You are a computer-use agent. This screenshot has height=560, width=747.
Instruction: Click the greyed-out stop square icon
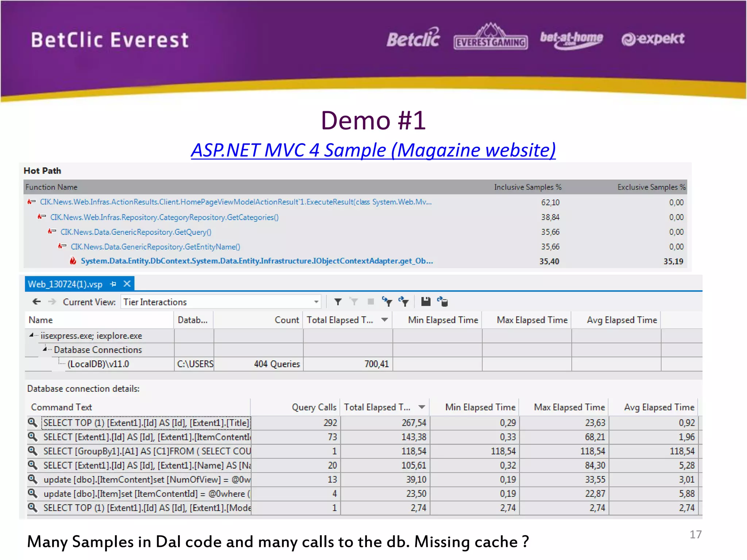pos(371,302)
